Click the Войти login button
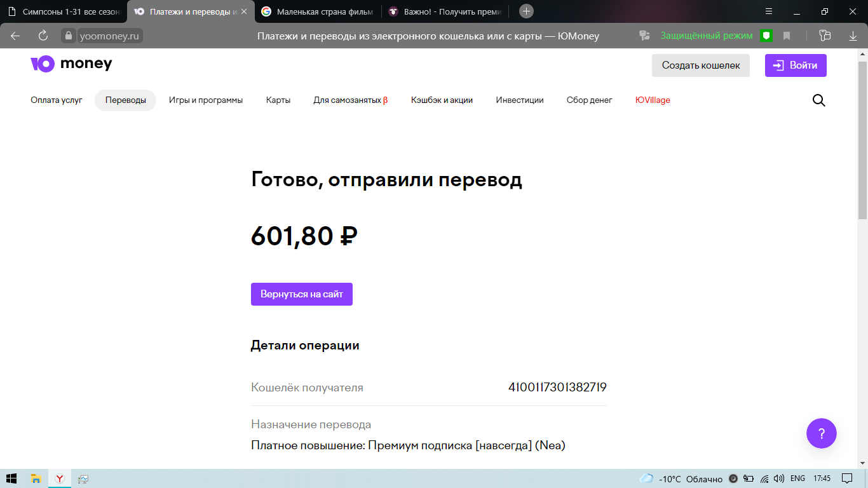Viewport: 868px width, 488px height. point(796,65)
